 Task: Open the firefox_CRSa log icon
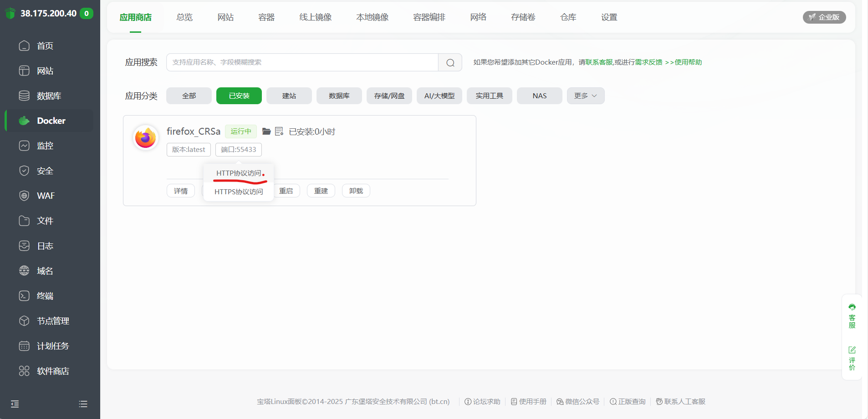(279, 131)
